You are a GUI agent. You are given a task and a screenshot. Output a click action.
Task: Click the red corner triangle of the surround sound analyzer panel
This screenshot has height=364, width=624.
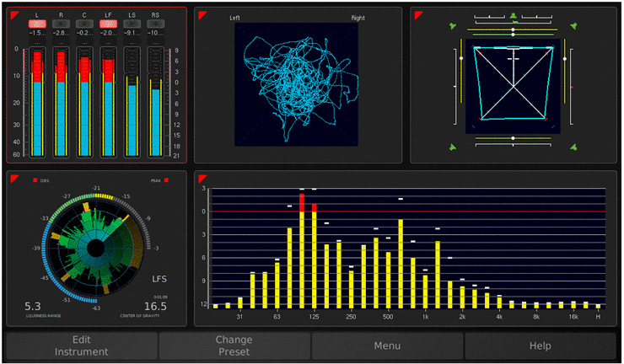(x=418, y=14)
